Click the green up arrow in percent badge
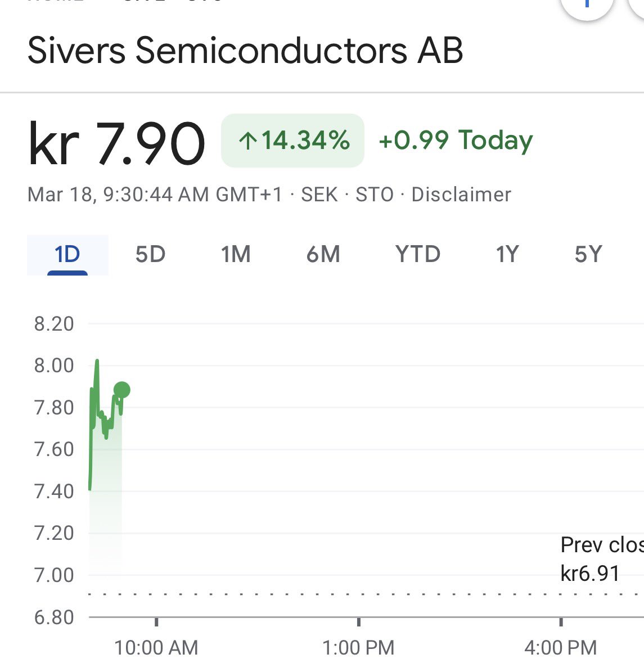This screenshot has width=644, height=672. click(247, 141)
